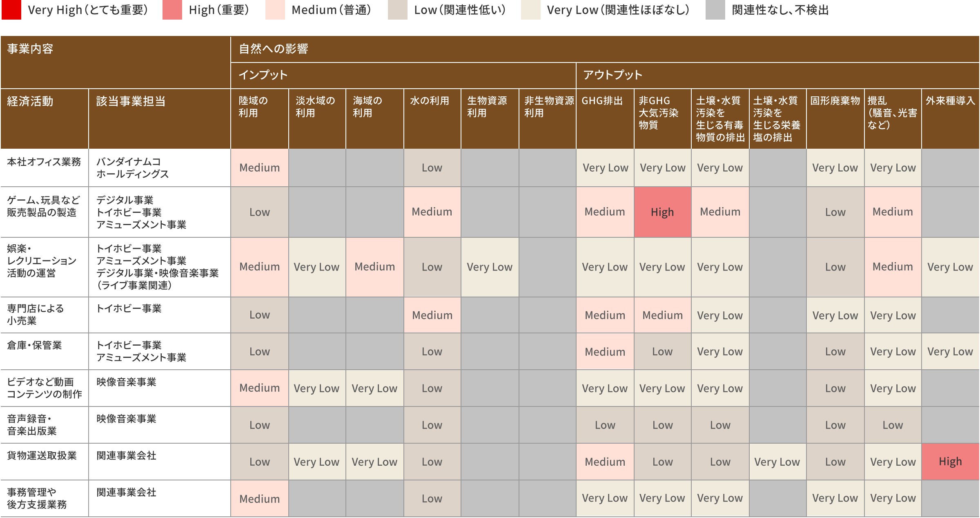Click the 経済活動 column header
The width and height of the screenshot is (980, 518).
[x=45, y=119]
